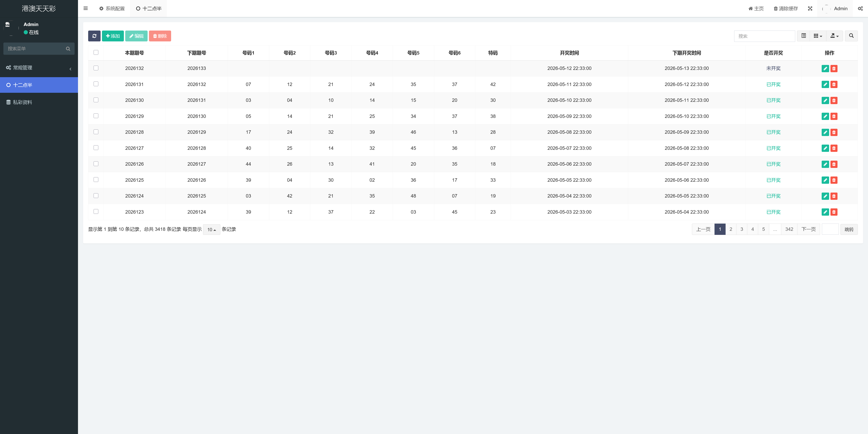Edit row 2026125 with the green pencil
This screenshot has width=868, height=434.
click(x=825, y=180)
